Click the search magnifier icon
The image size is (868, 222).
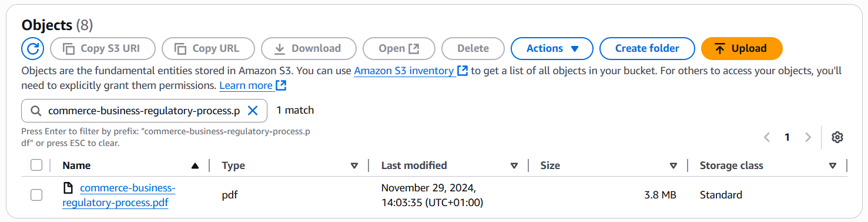pos(36,111)
